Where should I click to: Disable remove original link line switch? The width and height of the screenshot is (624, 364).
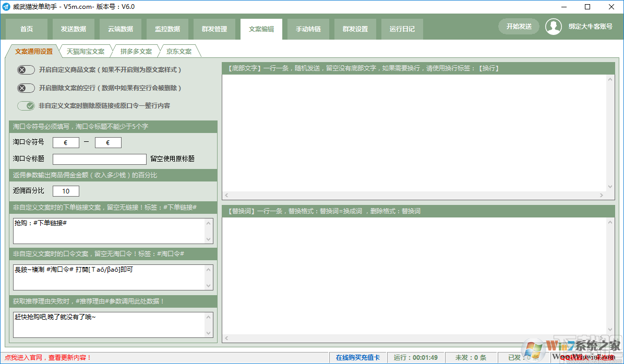26,106
